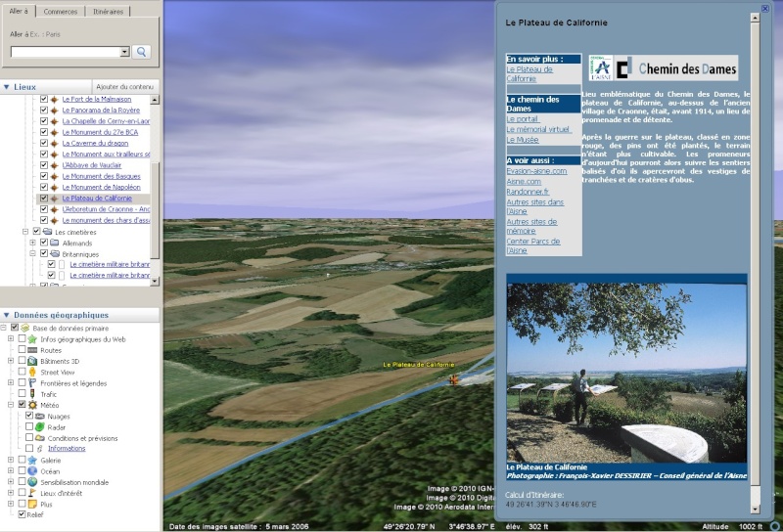This screenshot has width=783, height=532.
Task: Click the orange placemark on the 3D map
Action: [x=453, y=380]
